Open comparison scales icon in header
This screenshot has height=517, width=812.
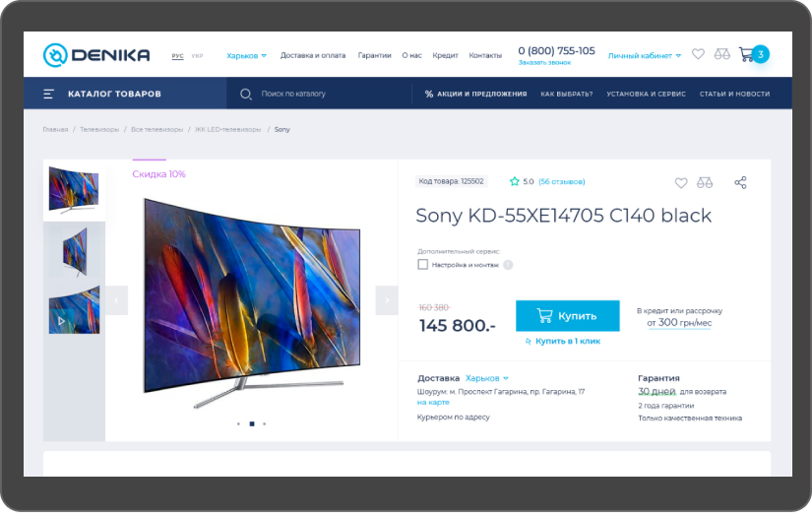tap(721, 54)
